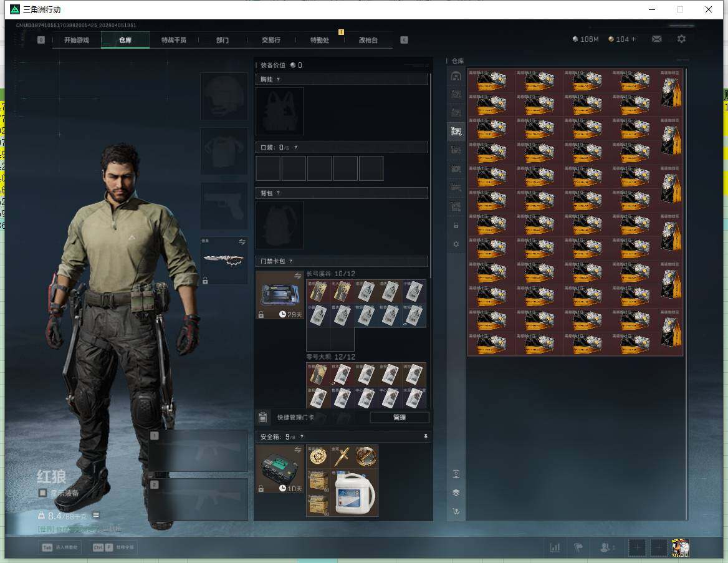Click the equipment panel vertical scrollbar

(x=431, y=176)
